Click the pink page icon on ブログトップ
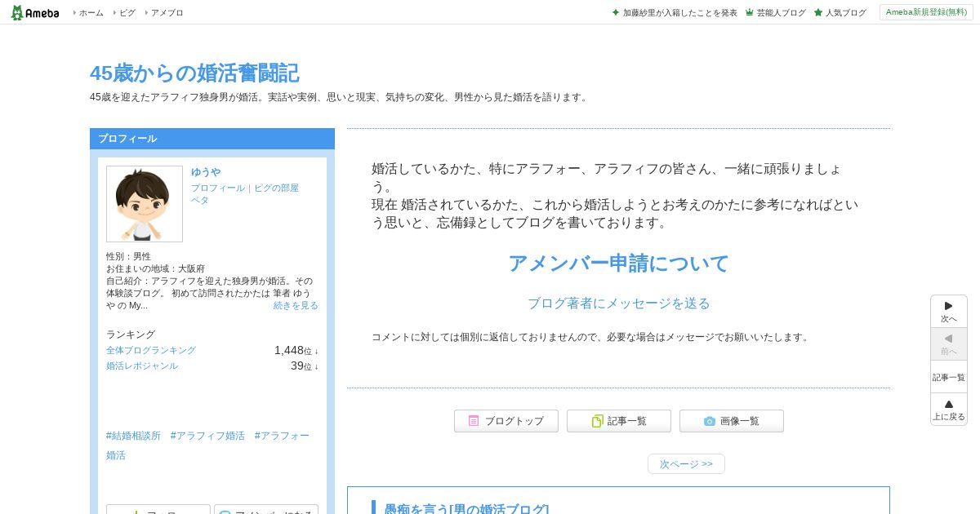Screen dimensions: 980x514 pyautogui.click(x=474, y=421)
